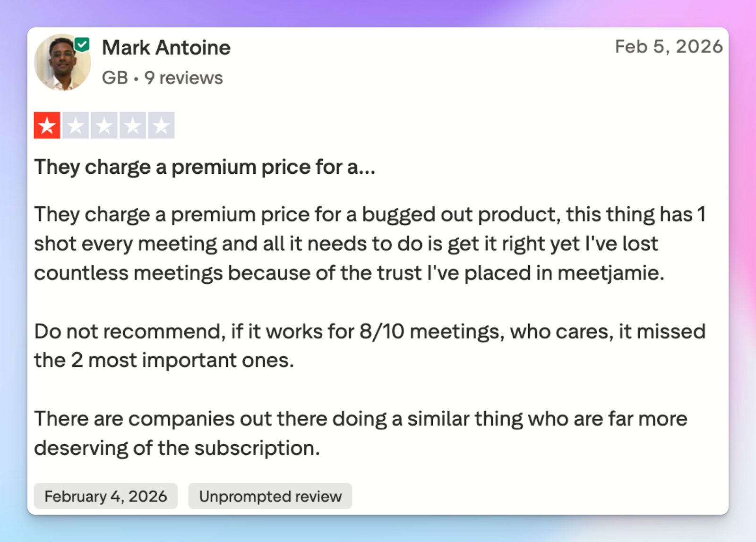The image size is (756, 542).
Task: Click the fourth grey rating star
Action: 133,126
